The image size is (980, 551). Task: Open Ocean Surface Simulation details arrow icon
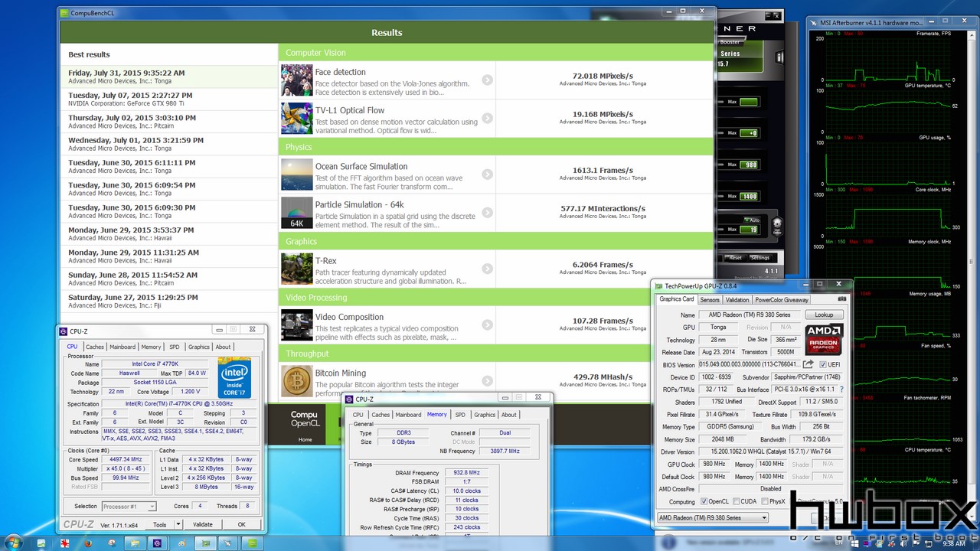coord(487,174)
